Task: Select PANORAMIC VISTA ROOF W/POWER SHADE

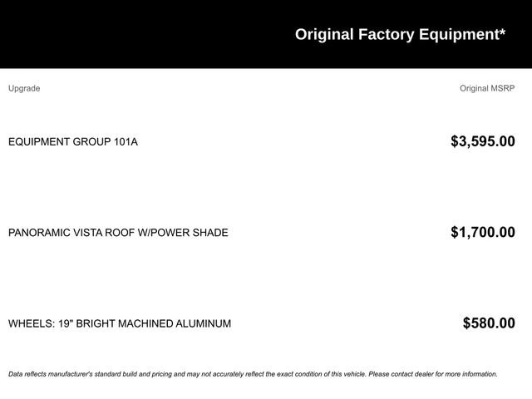Action: tap(118, 233)
